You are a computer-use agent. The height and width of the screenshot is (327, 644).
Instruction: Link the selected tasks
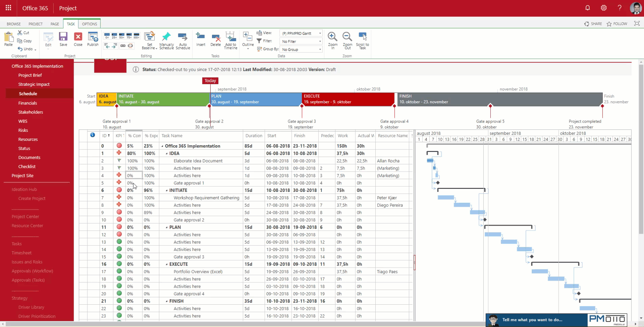coord(123,46)
